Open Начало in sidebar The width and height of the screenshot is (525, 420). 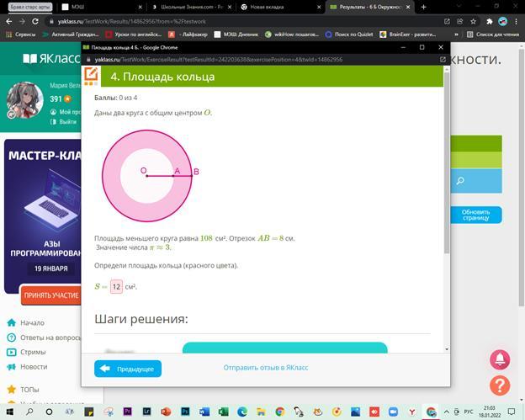(x=26, y=323)
